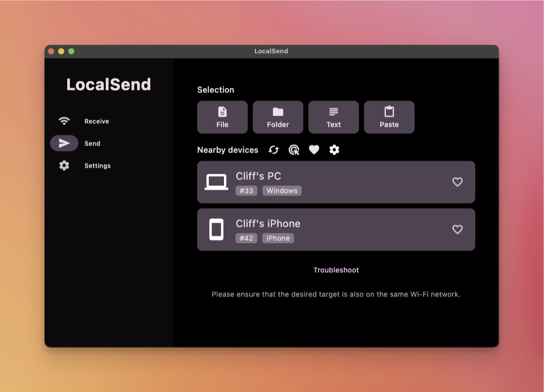Select the File option under Selection

click(222, 117)
